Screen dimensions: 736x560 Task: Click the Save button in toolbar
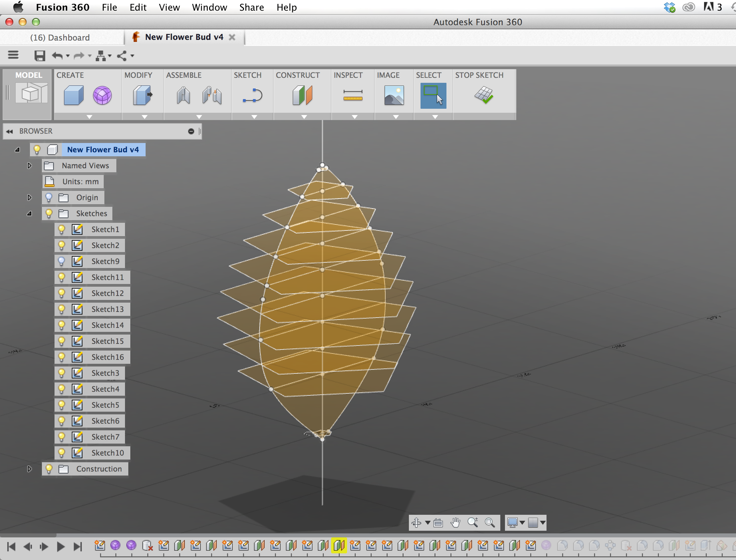tap(39, 55)
